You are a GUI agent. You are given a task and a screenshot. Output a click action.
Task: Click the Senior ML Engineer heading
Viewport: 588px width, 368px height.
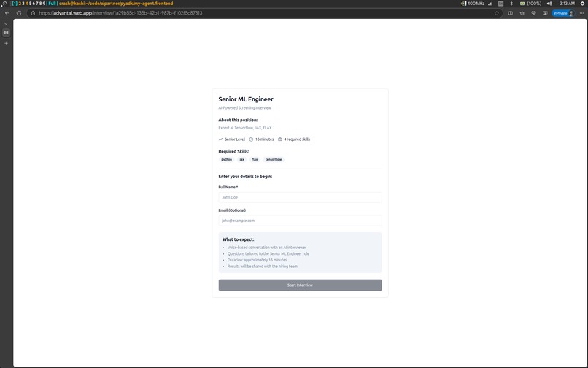246,99
